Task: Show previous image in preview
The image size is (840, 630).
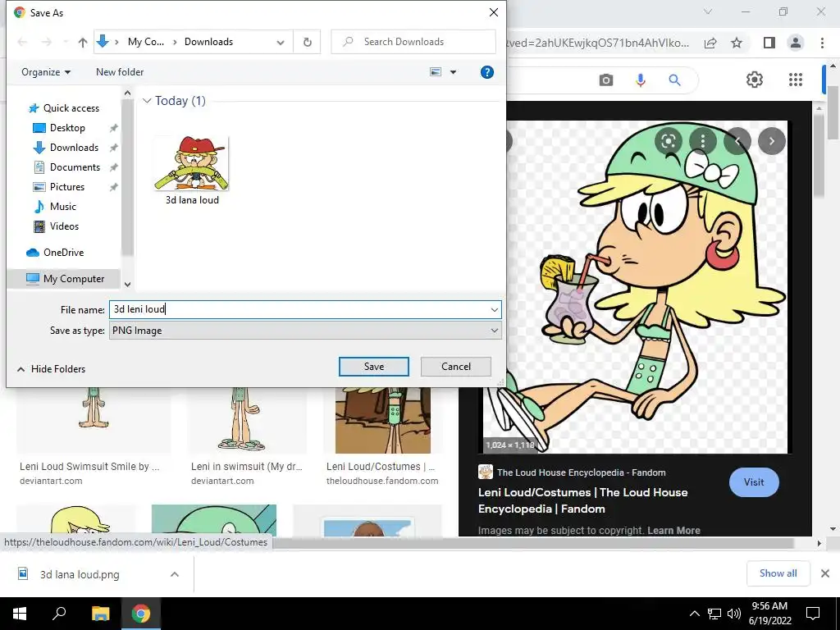Action: (x=737, y=141)
